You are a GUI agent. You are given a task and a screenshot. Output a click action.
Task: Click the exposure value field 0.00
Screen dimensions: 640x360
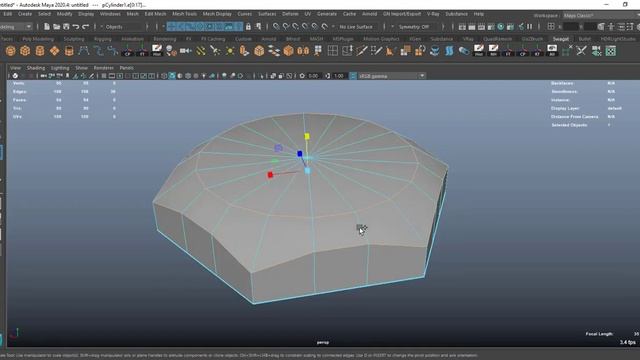point(313,76)
